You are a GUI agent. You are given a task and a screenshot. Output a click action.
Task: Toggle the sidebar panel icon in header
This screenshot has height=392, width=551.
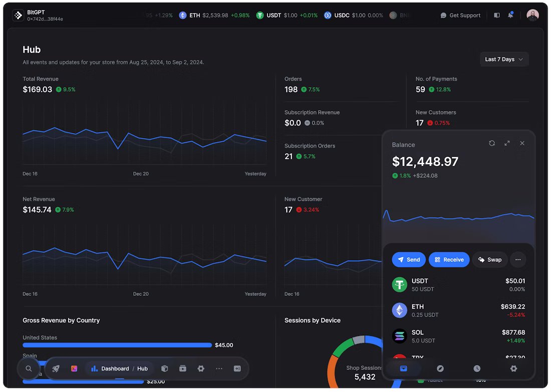pyautogui.click(x=496, y=15)
